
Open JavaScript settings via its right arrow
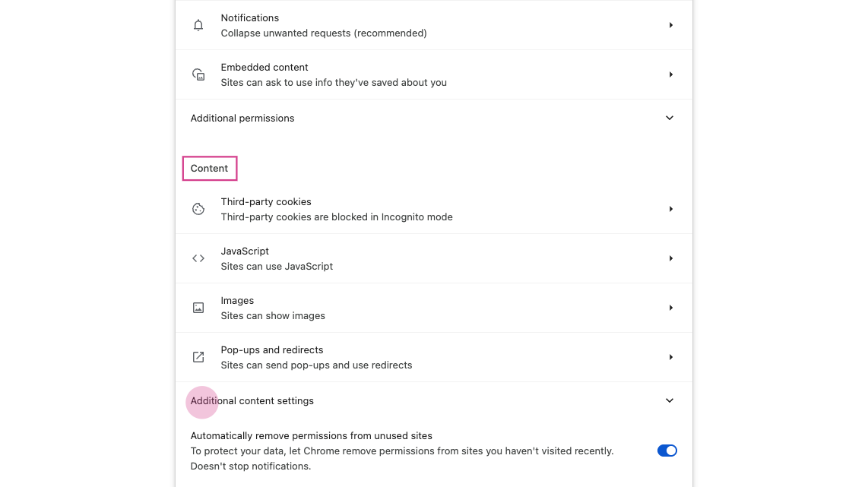coord(670,258)
